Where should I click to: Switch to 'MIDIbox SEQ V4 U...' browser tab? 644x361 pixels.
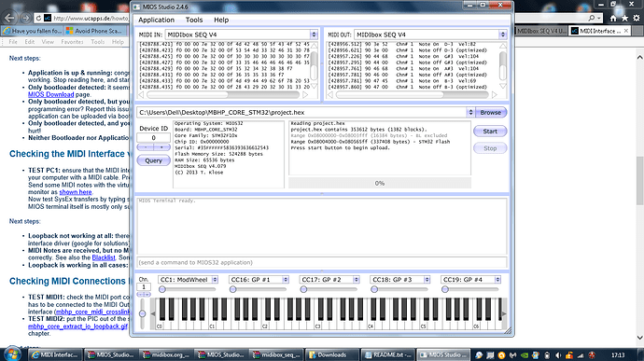pyautogui.click(x=541, y=31)
